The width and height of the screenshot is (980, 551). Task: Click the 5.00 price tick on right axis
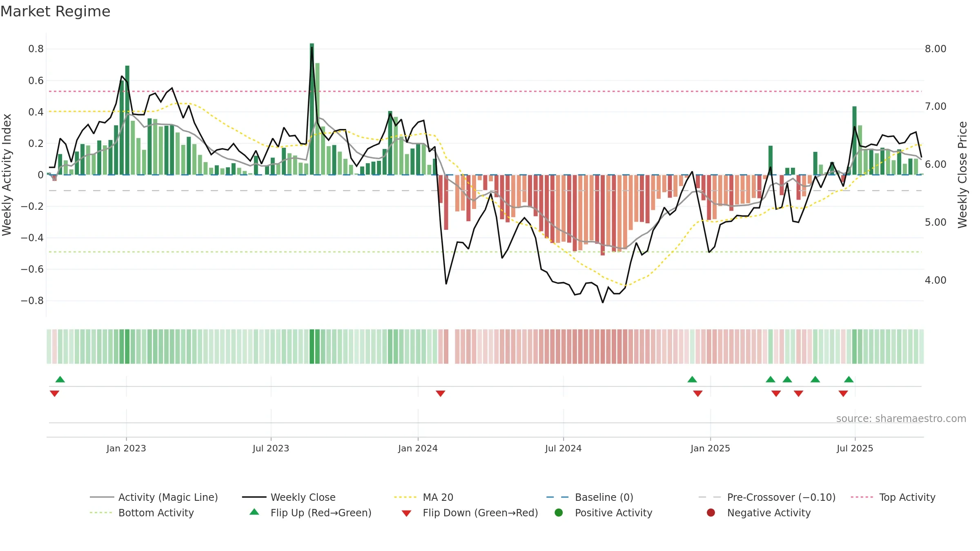click(x=935, y=222)
